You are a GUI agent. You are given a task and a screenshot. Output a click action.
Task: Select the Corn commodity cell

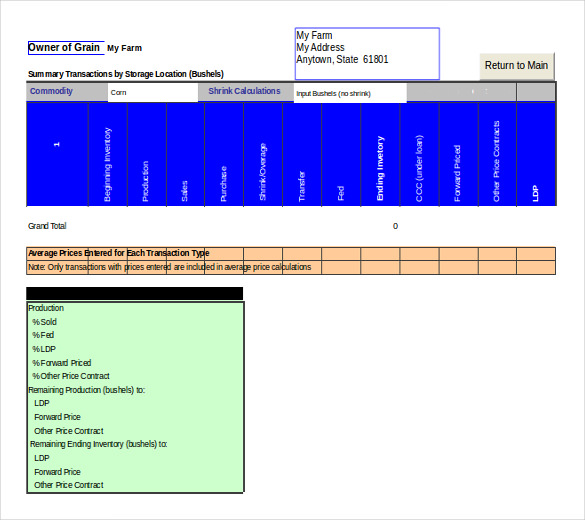(153, 93)
